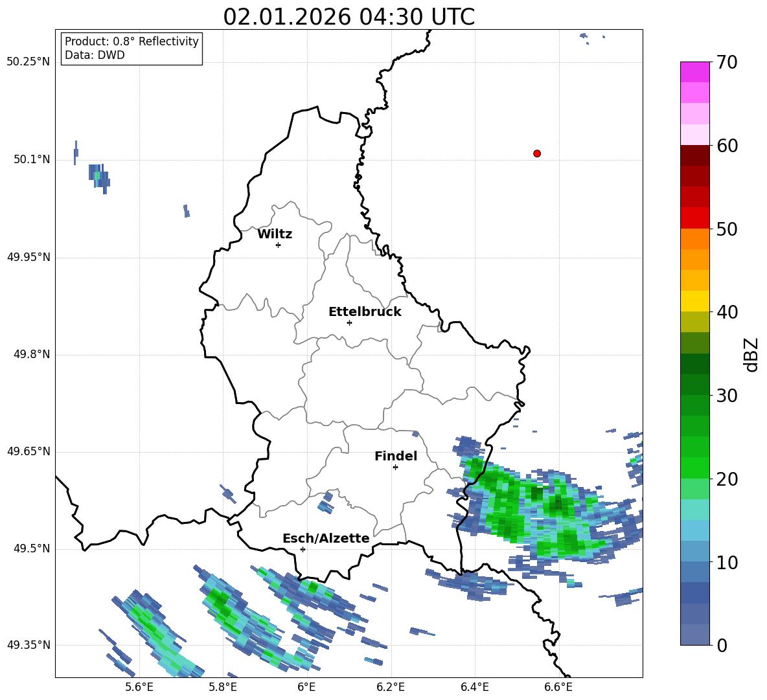Viewport: 767px width, 700px height.
Task: Click the 49.65°N latitude label
Action: point(29,451)
